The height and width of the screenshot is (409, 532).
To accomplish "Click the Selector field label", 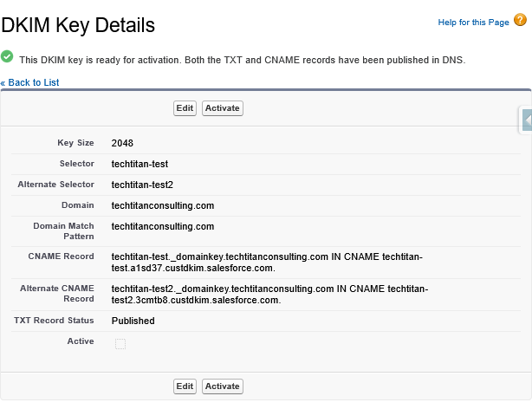I will 76,164.
